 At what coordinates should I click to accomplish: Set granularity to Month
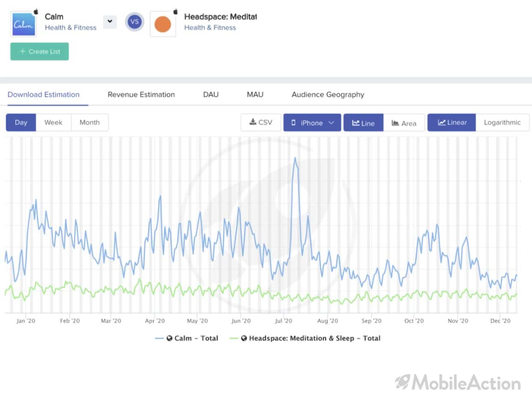coord(90,122)
